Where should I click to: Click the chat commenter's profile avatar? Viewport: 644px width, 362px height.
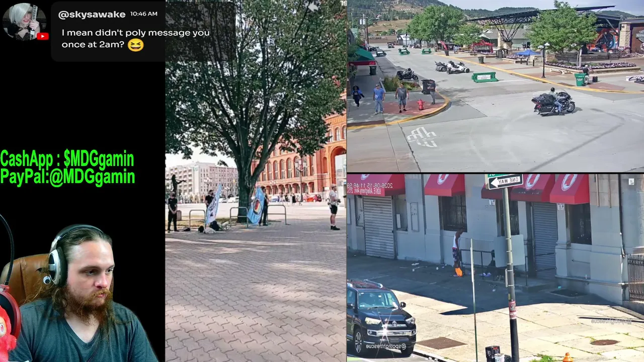pos(24,22)
